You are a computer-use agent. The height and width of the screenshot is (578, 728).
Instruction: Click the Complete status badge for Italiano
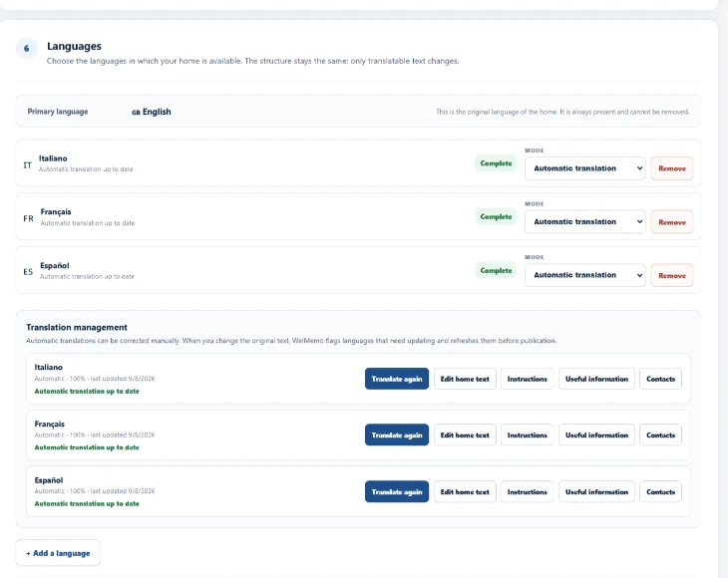(496, 163)
